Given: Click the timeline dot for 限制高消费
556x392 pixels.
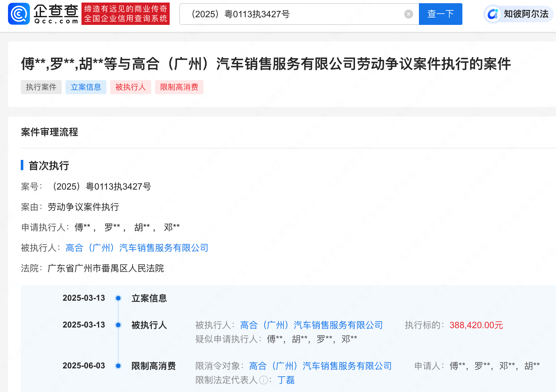Looking at the screenshot, I should (x=118, y=366).
